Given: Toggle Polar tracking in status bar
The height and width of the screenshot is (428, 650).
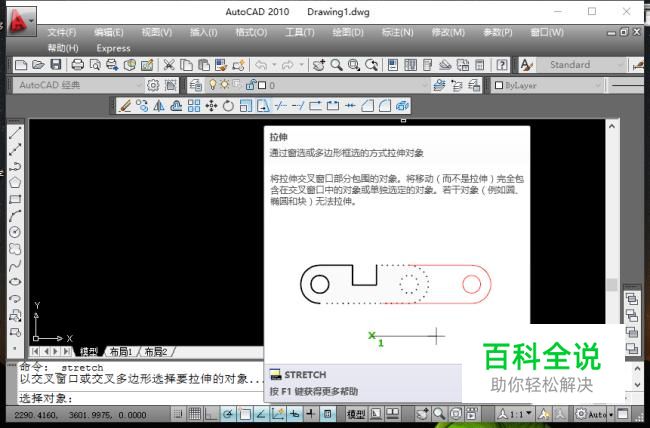Looking at the screenshot, I should click(x=228, y=413).
